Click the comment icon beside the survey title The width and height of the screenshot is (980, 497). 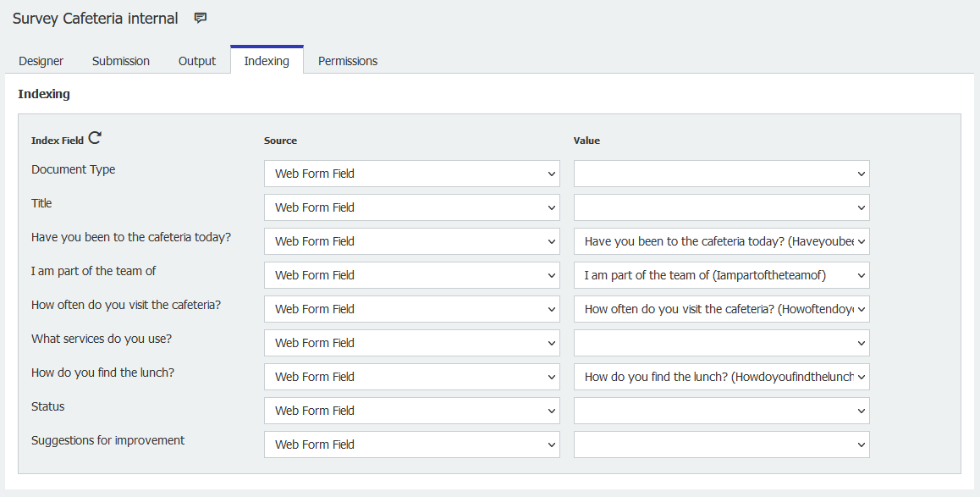pos(201,18)
